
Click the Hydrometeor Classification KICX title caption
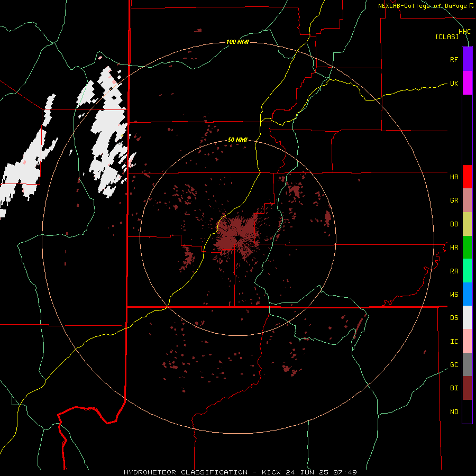pos(241,472)
